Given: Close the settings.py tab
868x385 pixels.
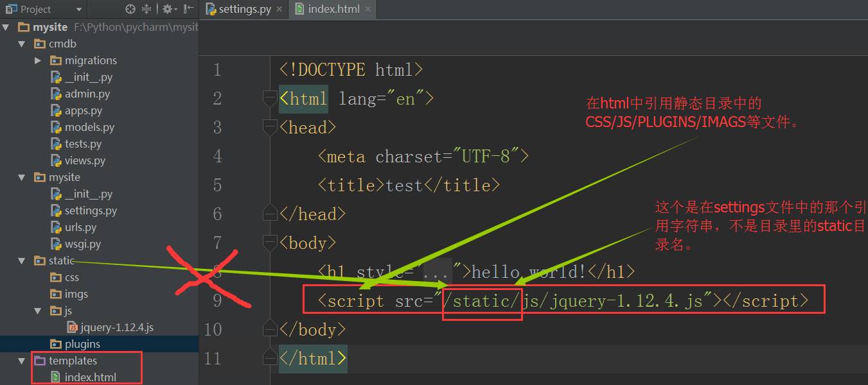Looking at the screenshot, I should (x=281, y=10).
